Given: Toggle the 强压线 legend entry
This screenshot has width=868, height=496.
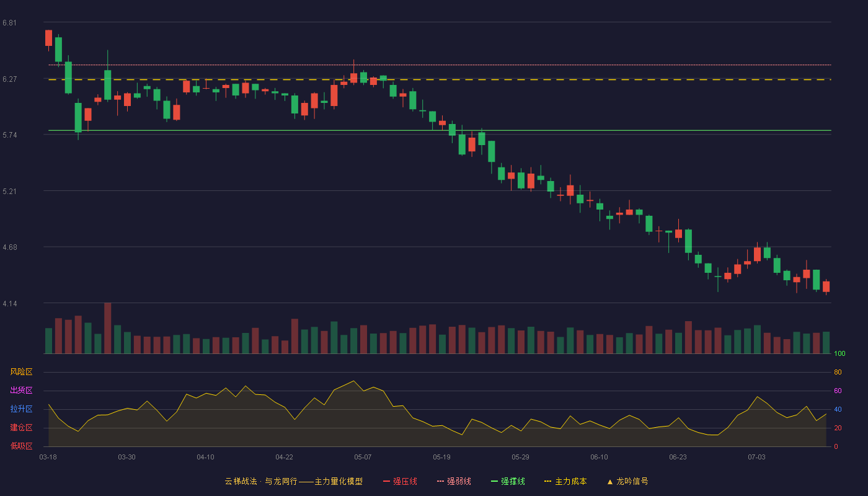Looking at the screenshot, I should [x=400, y=481].
